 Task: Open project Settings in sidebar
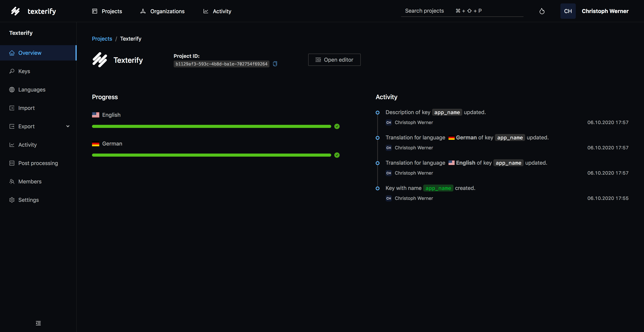click(28, 200)
